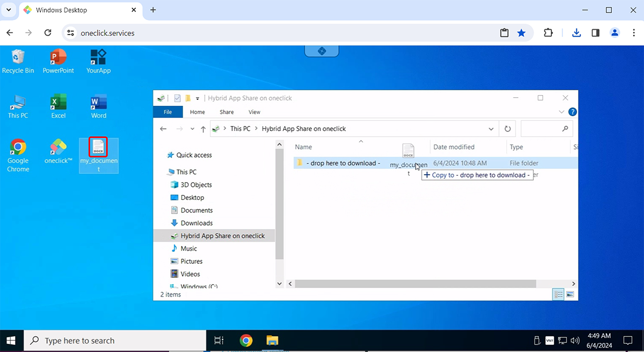Refresh the Explorer folder view
Image resolution: width=644 pixels, height=352 pixels.
pos(508,129)
